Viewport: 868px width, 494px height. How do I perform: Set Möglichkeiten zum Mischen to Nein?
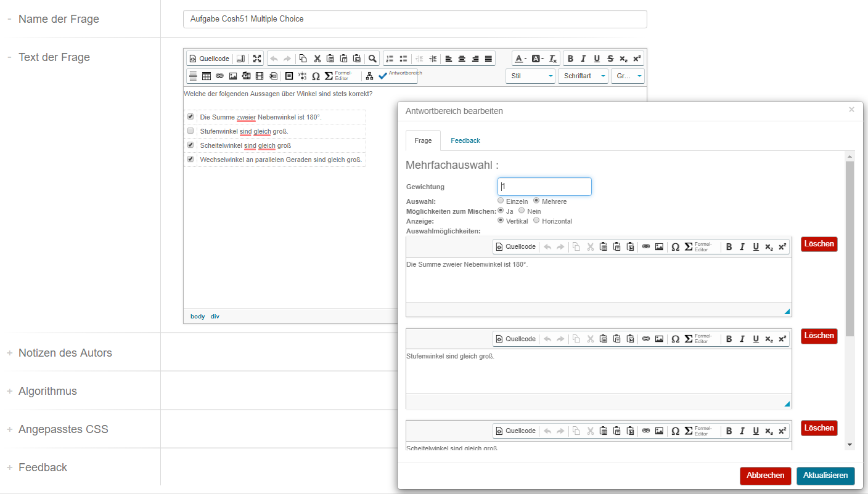click(x=522, y=211)
